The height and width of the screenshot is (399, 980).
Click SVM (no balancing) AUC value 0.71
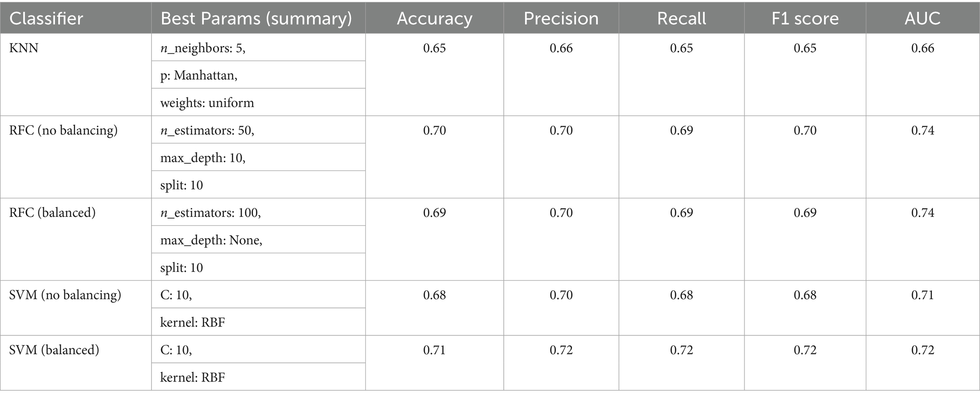tap(923, 295)
